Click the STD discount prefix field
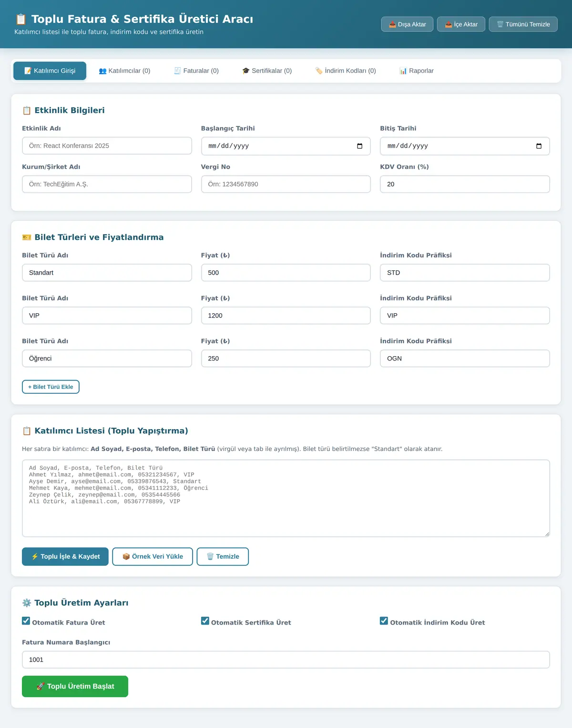Screen dimensions: 572x728 tap(465, 273)
